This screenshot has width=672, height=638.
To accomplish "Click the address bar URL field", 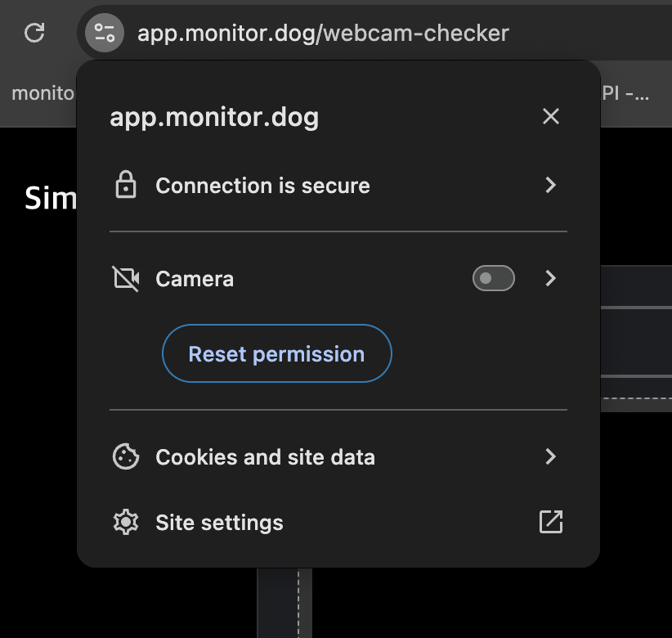I will [323, 33].
